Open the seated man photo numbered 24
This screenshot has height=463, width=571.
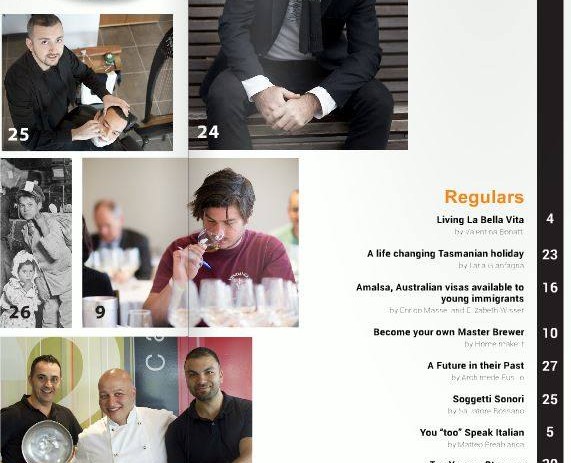(298, 75)
